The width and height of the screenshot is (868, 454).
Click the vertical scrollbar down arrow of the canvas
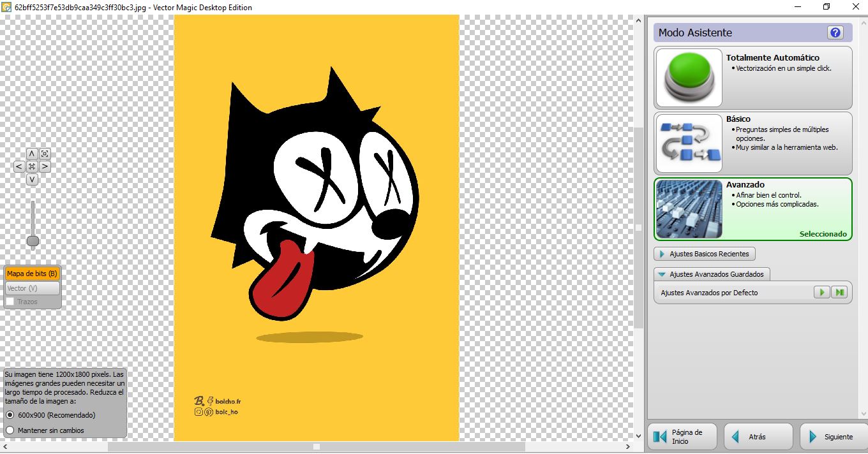(639, 436)
